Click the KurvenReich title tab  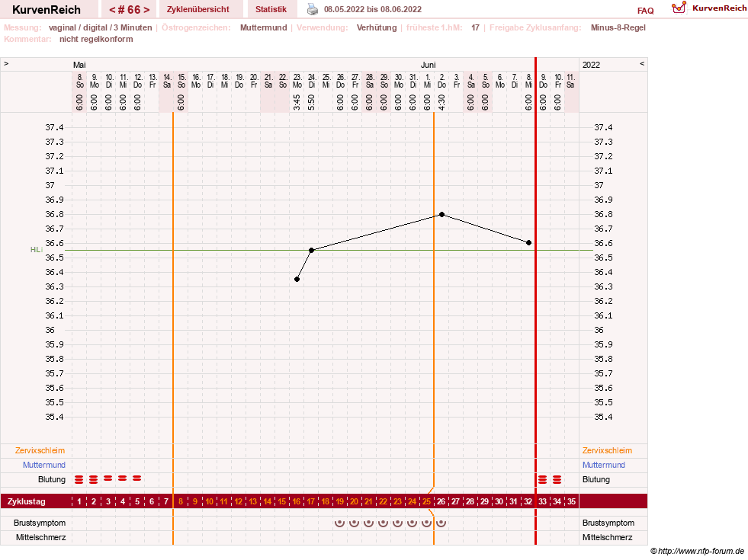(x=47, y=10)
